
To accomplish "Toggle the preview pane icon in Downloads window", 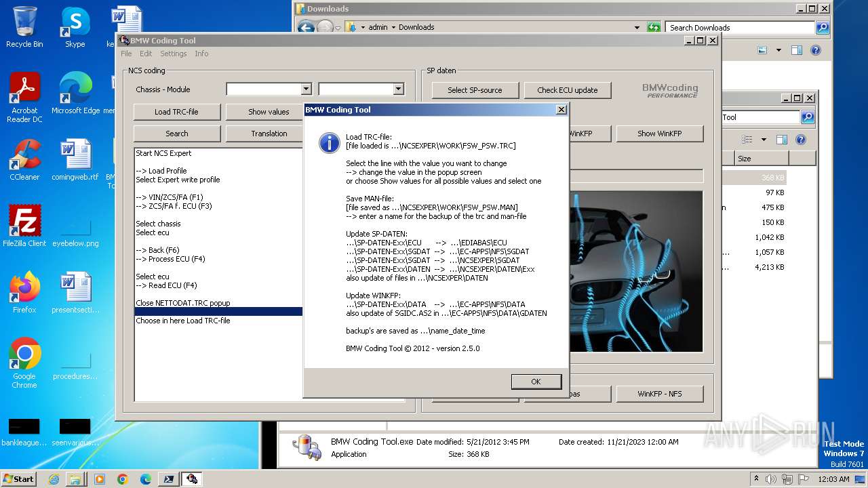I will [797, 50].
